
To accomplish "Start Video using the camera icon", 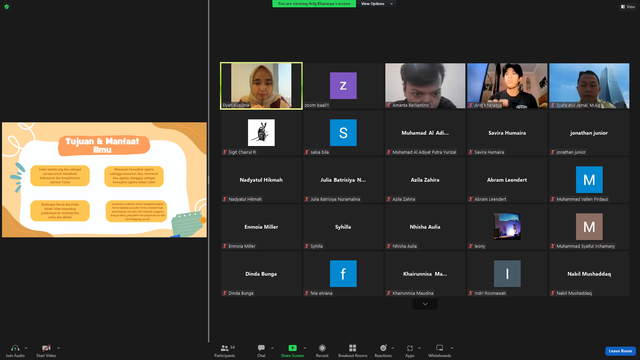I will (x=46, y=348).
